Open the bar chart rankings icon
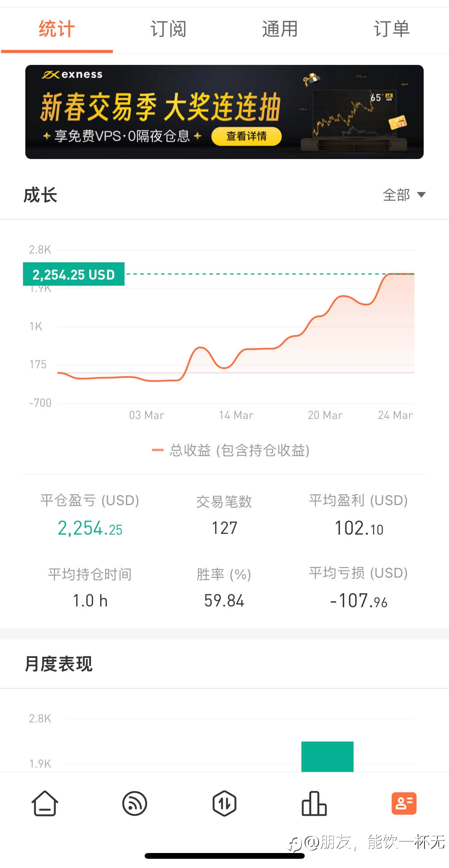Viewport: 449px width, 868px height. [314, 803]
